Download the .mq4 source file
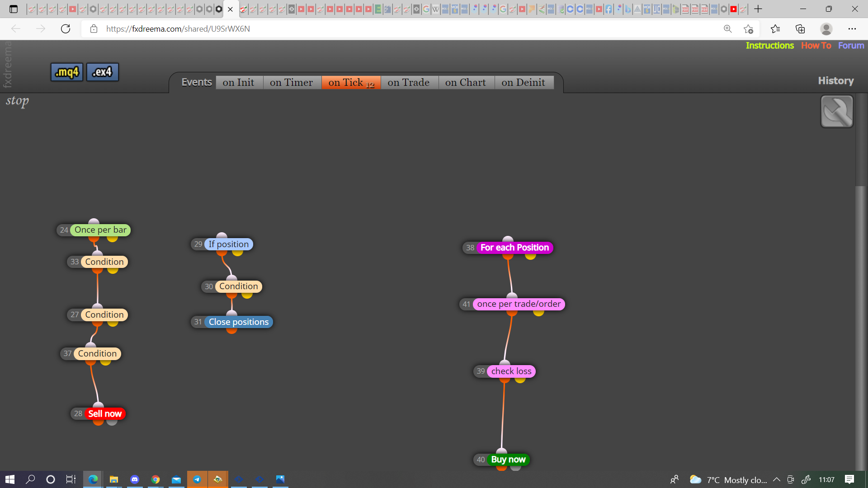The width and height of the screenshot is (868, 488). (x=67, y=72)
